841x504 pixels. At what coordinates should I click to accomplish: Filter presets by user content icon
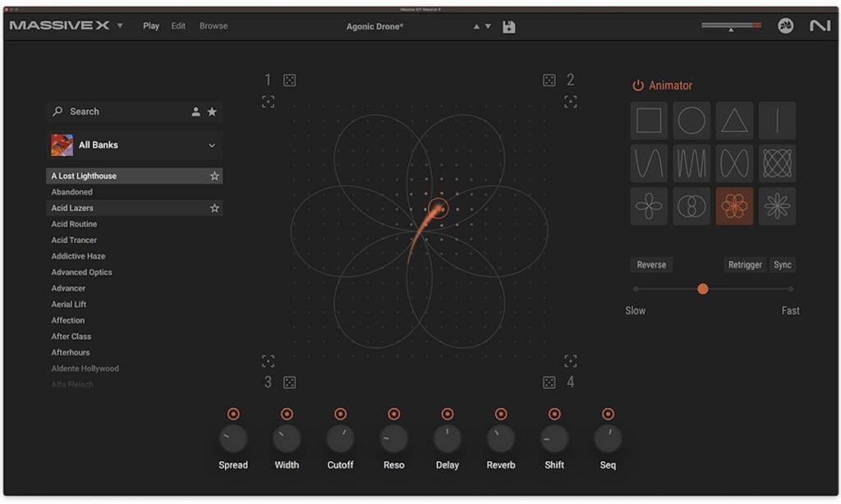(x=195, y=112)
